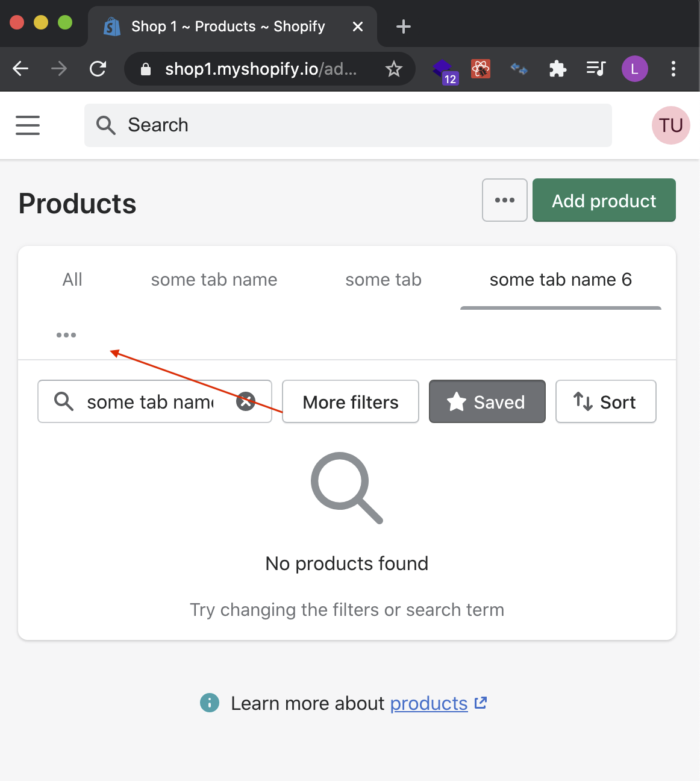Open More filters
Viewport: 700px width, 781px height.
[351, 401]
